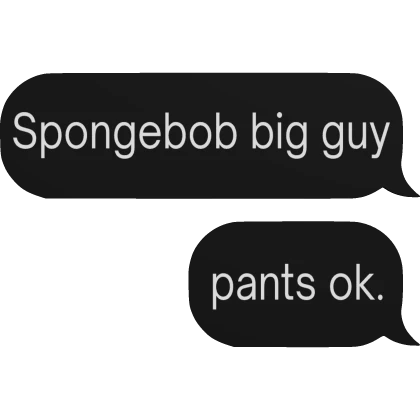This screenshot has width=420, height=420.
Task: Tap the capital letter "S" in Spongebob
Action: tap(27, 130)
